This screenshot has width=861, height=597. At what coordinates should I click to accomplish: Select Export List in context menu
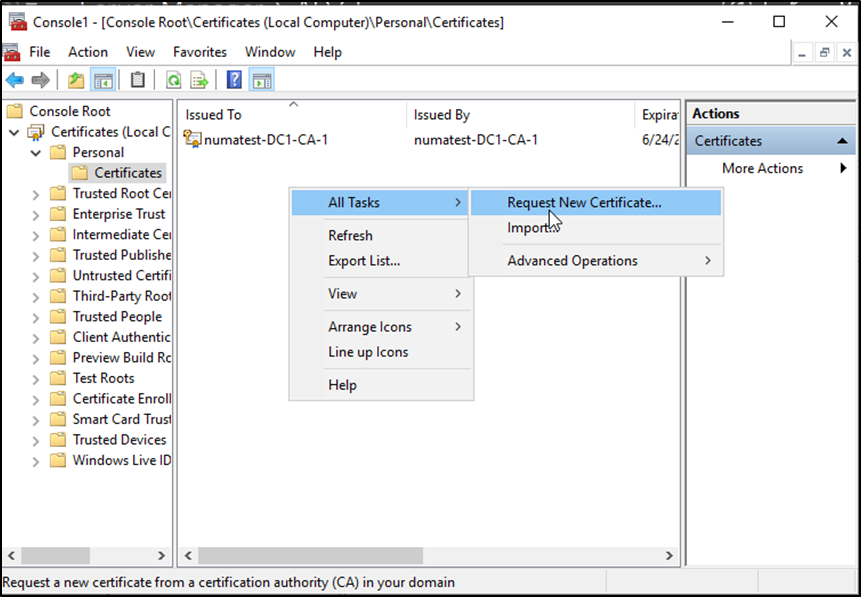click(364, 261)
